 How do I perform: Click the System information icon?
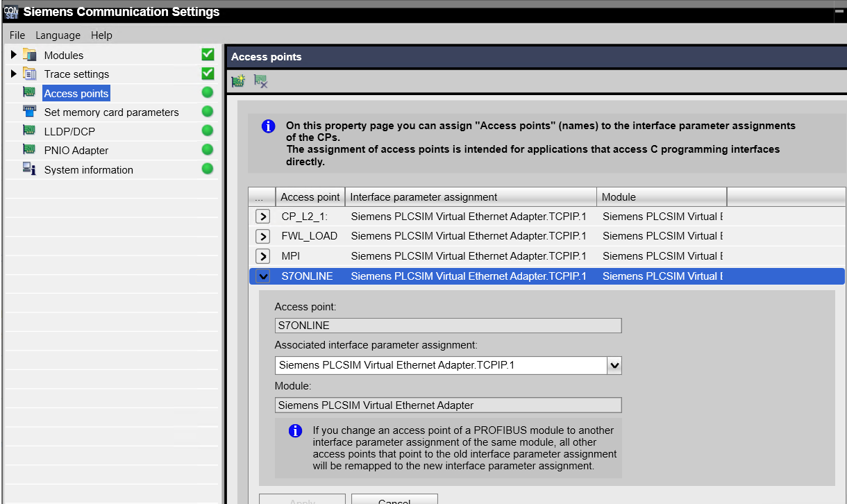pyautogui.click(x=29, y=169)
